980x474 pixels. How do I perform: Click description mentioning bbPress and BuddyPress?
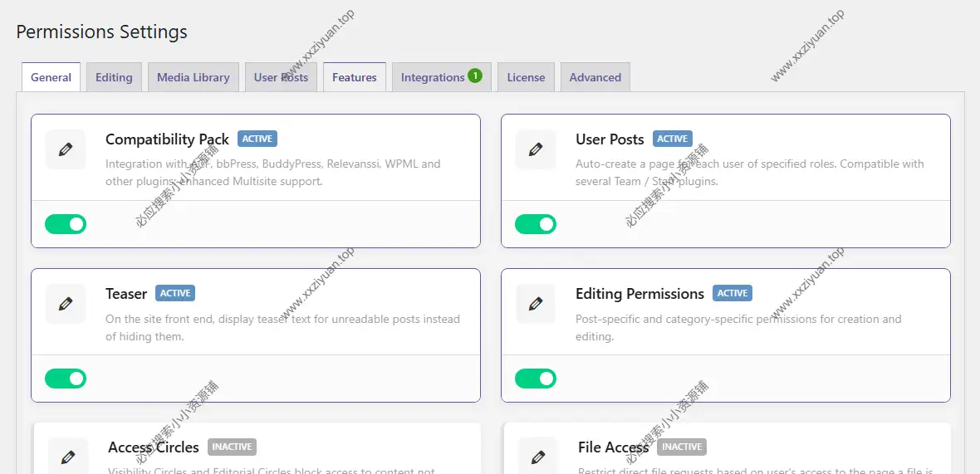tap(273, 173)
